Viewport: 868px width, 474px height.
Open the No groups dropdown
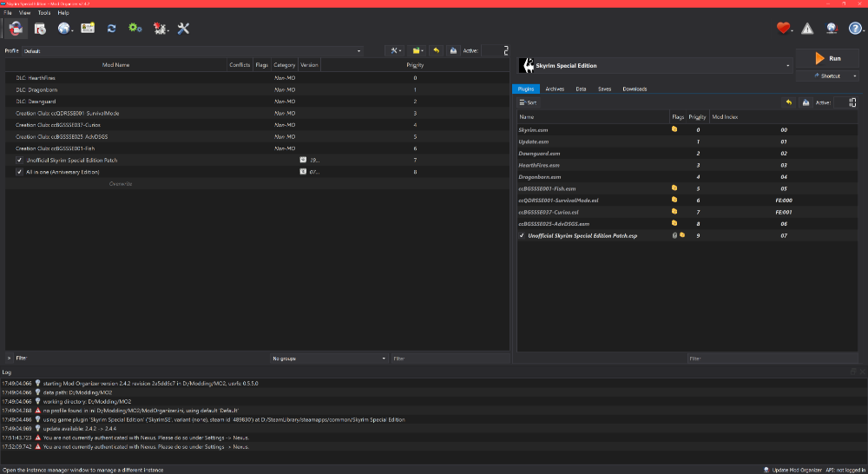tap(329, 359)
